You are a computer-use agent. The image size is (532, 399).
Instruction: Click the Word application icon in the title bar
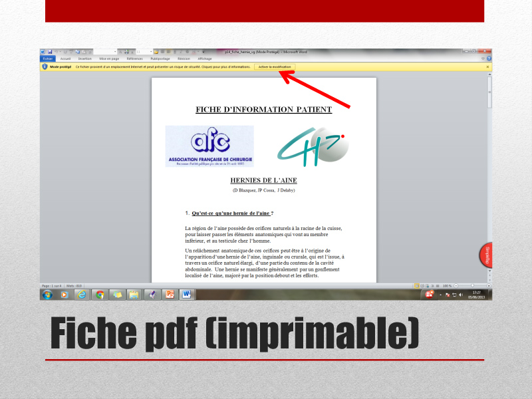pyautogui.click(x=43, y=52)
